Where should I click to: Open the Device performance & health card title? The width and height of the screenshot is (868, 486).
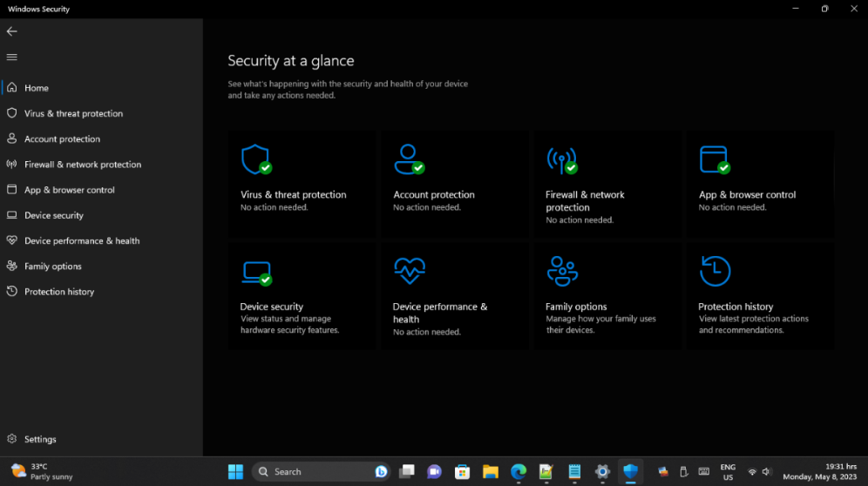click(440, 313)
